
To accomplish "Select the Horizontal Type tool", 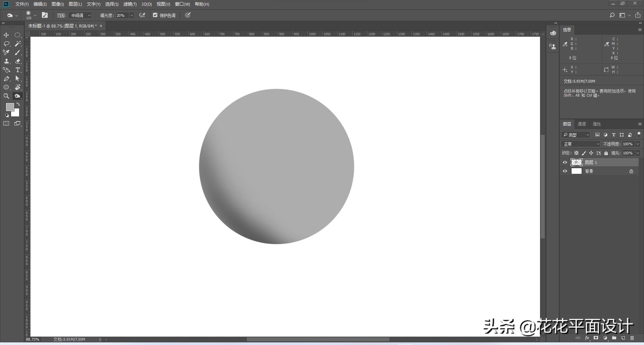I will click(17, 70).
